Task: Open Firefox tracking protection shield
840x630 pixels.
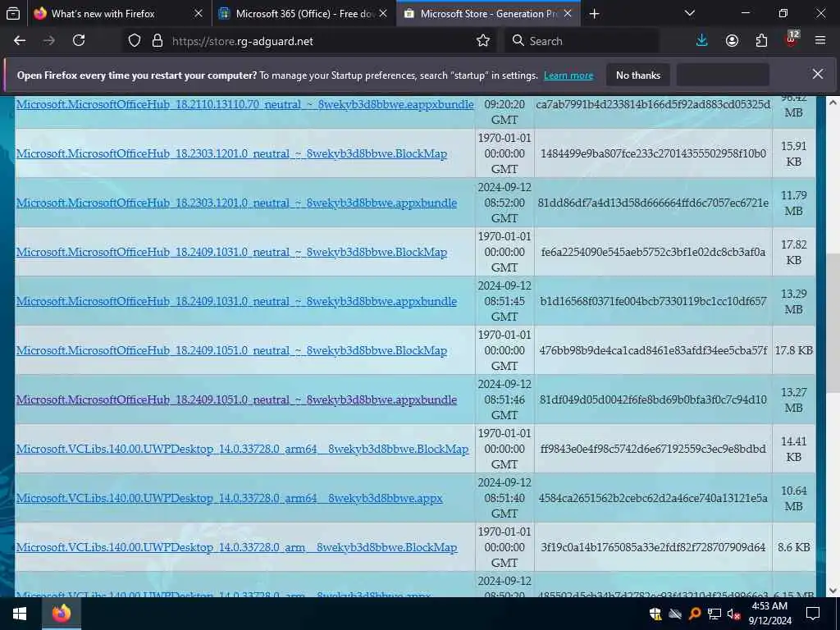Action: [135, 41]
